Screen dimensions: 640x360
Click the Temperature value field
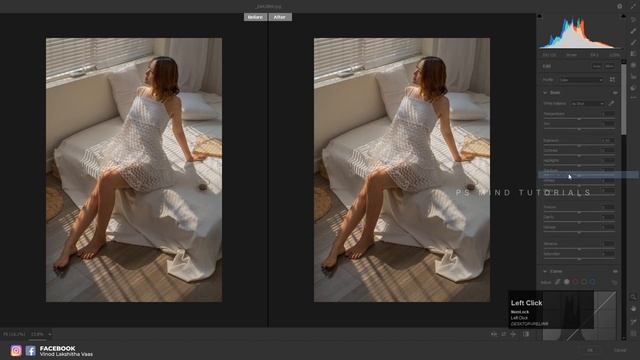pyautogui.click(x=608, y=114)
